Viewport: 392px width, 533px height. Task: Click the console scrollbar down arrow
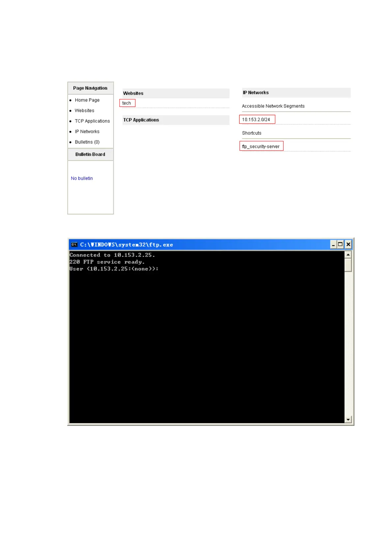[348, 420]
